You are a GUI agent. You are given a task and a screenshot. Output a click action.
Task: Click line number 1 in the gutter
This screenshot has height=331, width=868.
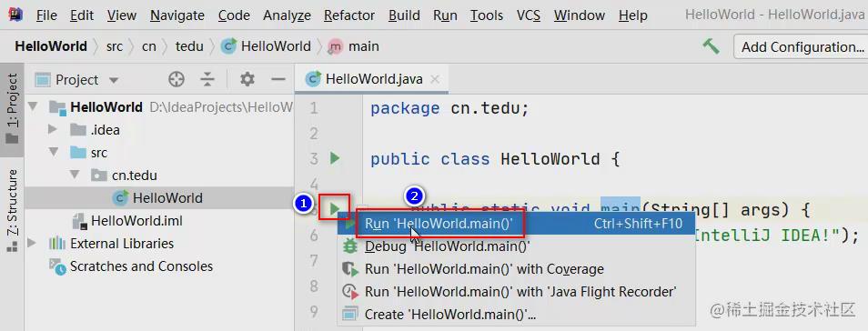click(314, 108)
